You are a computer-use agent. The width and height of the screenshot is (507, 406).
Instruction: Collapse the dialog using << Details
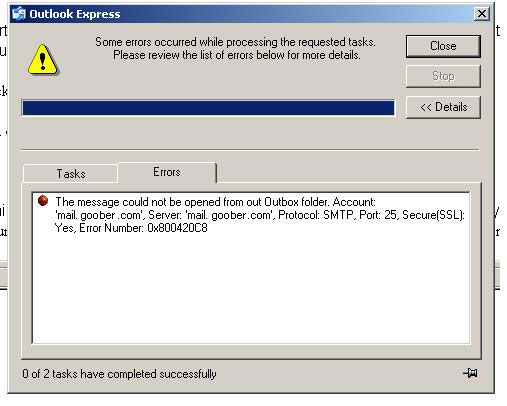click(x=443, y=107)
